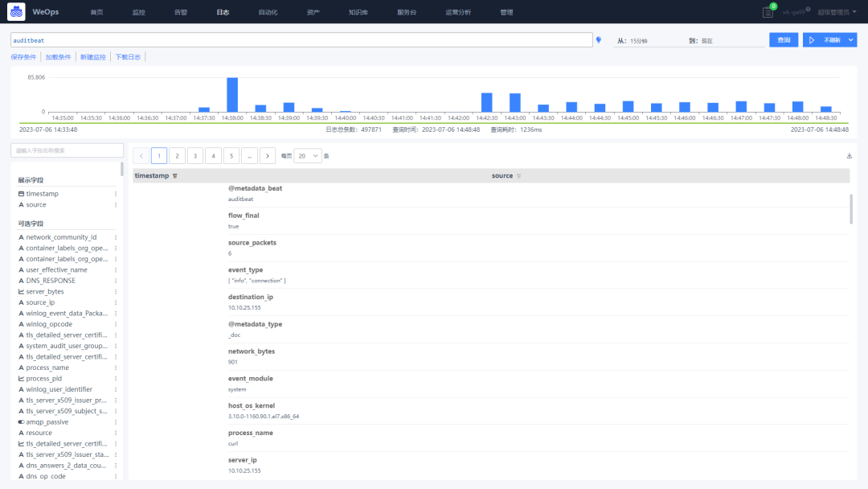Image resolution: width=868 pixels, height=489 pixels.
Task: Click the calendar icon beside timestamp field
Action: [21, 194]
